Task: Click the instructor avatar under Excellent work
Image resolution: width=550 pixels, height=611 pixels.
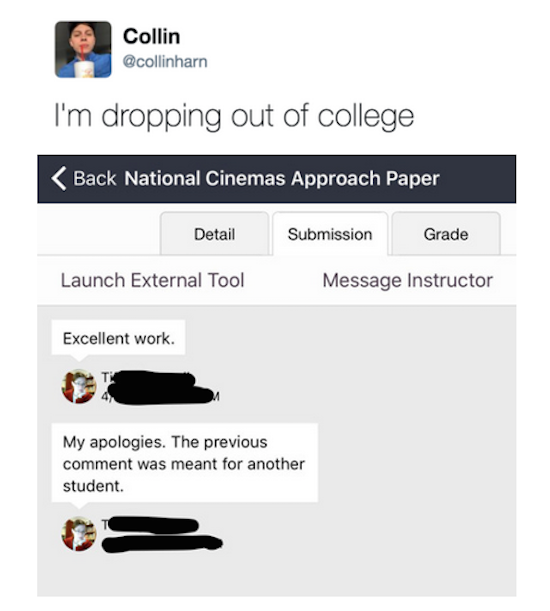Action: click(79, 386)
